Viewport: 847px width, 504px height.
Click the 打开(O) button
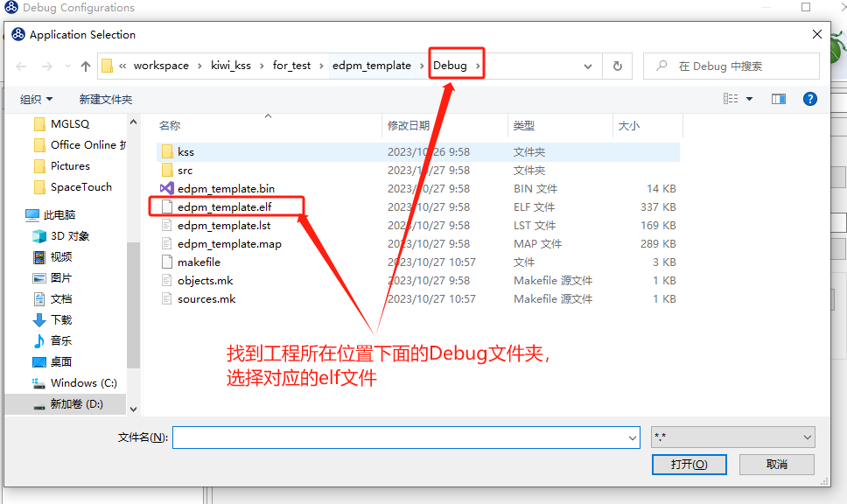[x=689, y=464]
